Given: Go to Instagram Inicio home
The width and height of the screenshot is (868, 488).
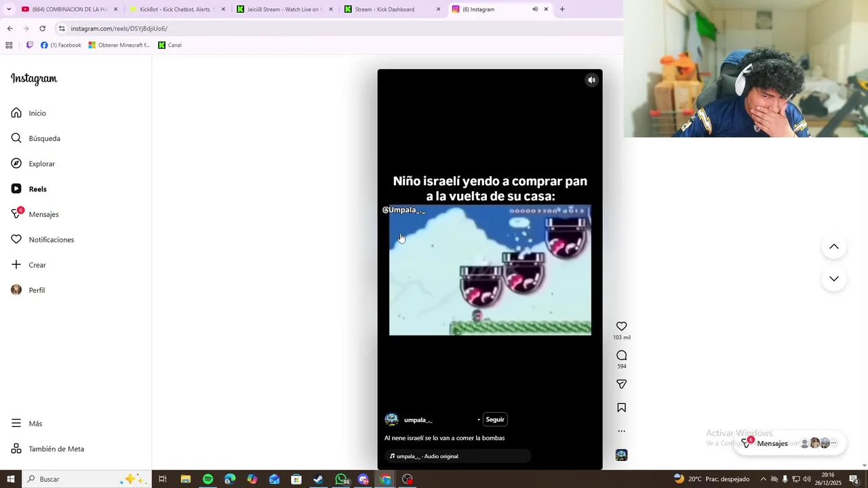Looking at the screenshot, I should click(x=28, y=113).
